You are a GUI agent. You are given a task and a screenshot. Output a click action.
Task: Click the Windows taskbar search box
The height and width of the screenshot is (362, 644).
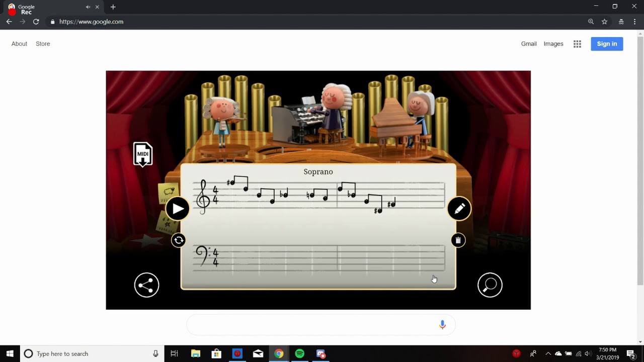pos(92,353)
